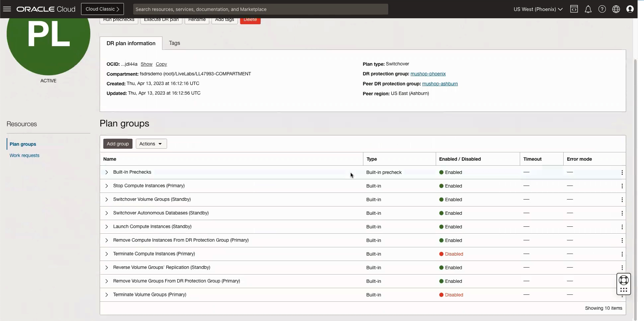Open the Actions dropdown in Plan groups
This screenshot has height=321, width=644.
click(x=151, y=143)
